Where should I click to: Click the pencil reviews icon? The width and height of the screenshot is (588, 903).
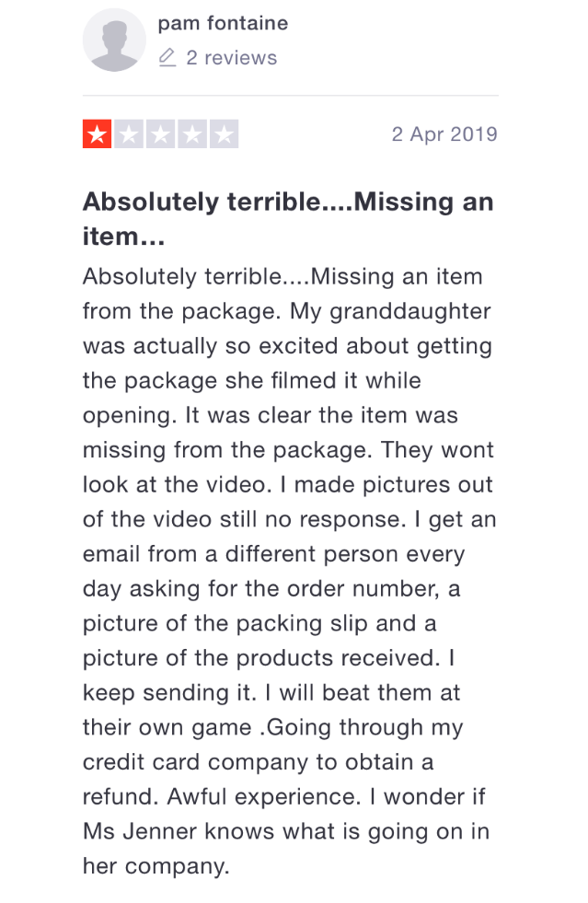pyautogui.click(x=167, y=58)
